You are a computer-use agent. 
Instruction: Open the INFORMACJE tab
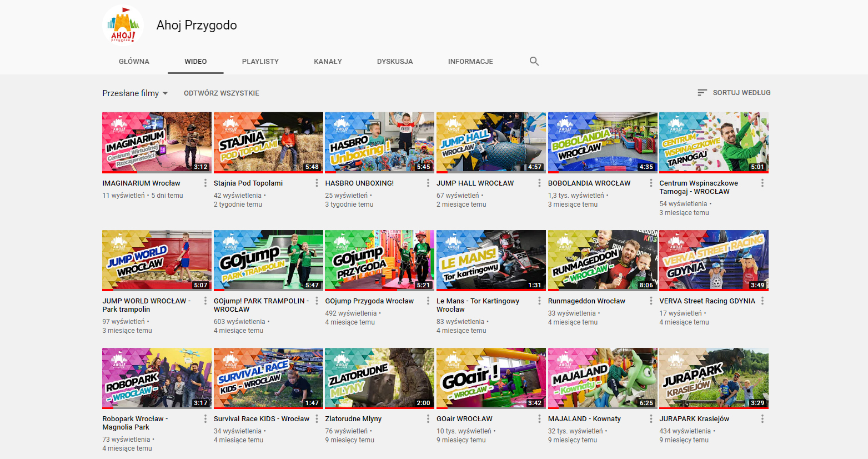coord(470,62)
